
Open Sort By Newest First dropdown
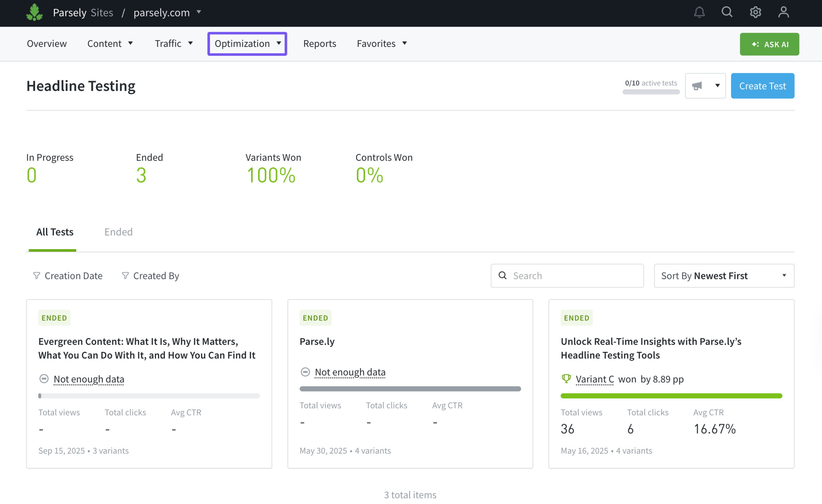tap(724, 275)
